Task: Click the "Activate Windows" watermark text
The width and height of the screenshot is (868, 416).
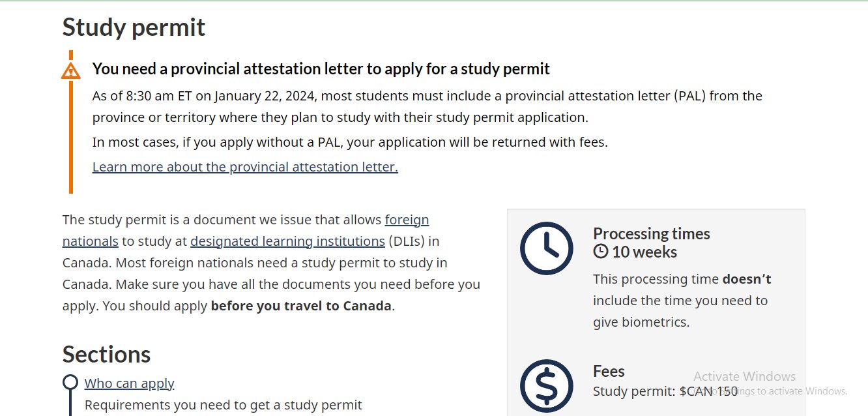Action: pos(744,376)
